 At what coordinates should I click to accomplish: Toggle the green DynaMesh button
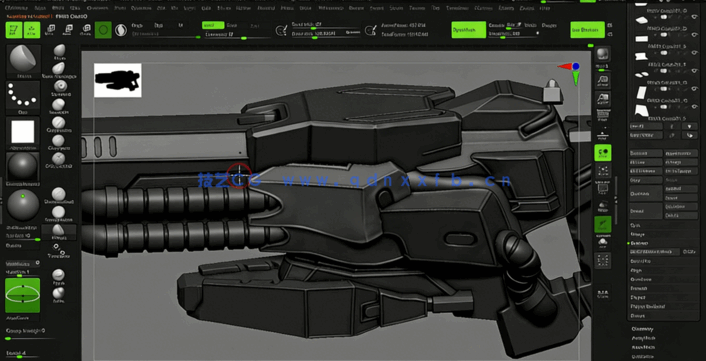[469, 30]
